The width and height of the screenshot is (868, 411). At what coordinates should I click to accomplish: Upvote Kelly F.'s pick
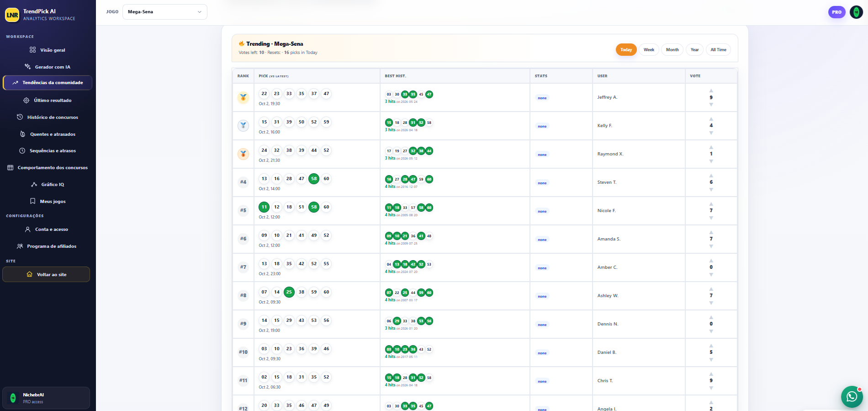[x=711, y=119]
